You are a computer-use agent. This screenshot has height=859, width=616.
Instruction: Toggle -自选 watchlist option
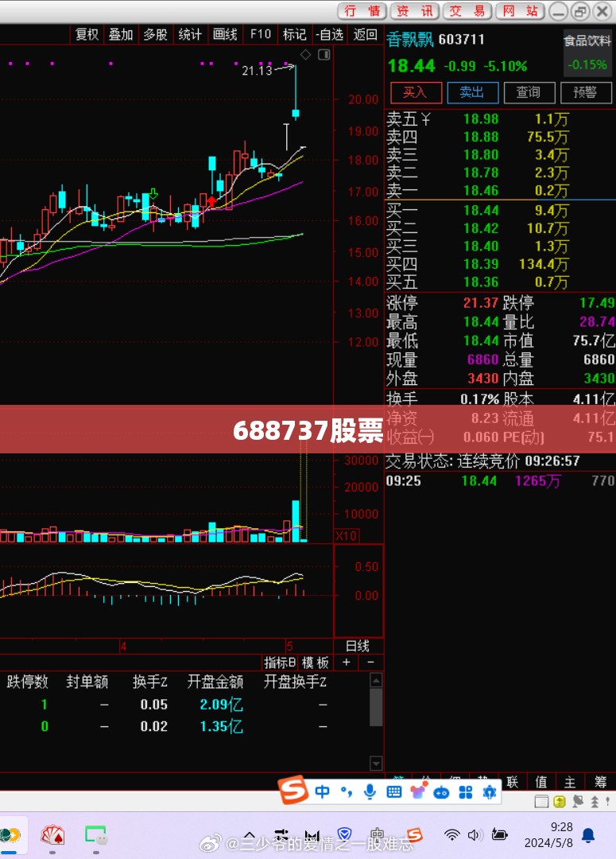[x=330, y=34]
